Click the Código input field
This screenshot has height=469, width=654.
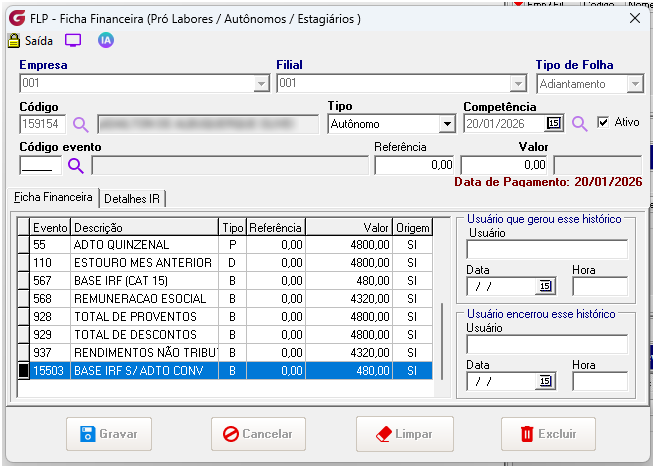coord(43,124)
